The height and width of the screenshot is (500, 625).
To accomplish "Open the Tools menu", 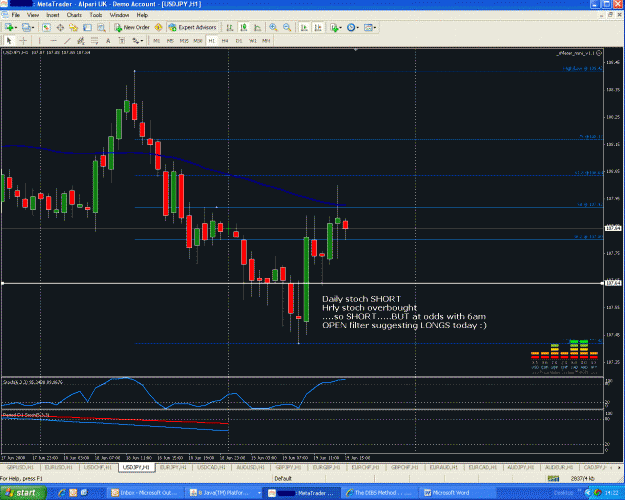I will (x=96, y=15).
